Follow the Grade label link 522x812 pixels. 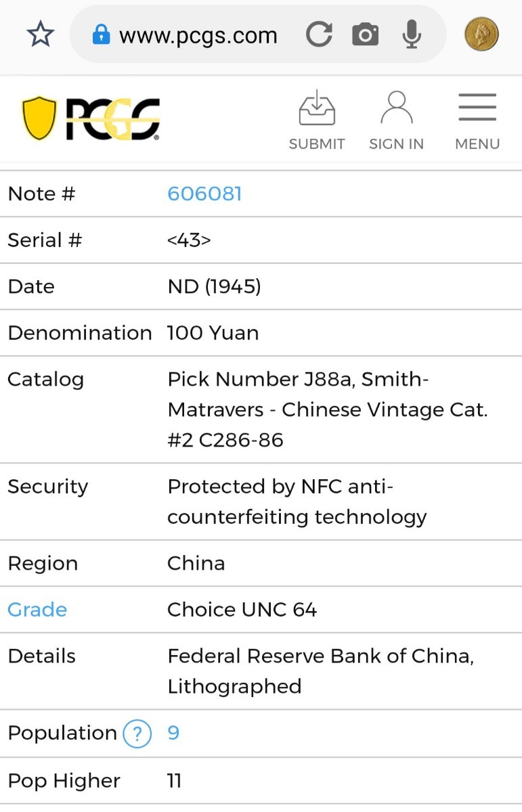pyautogui.click(x=37, y=610)
